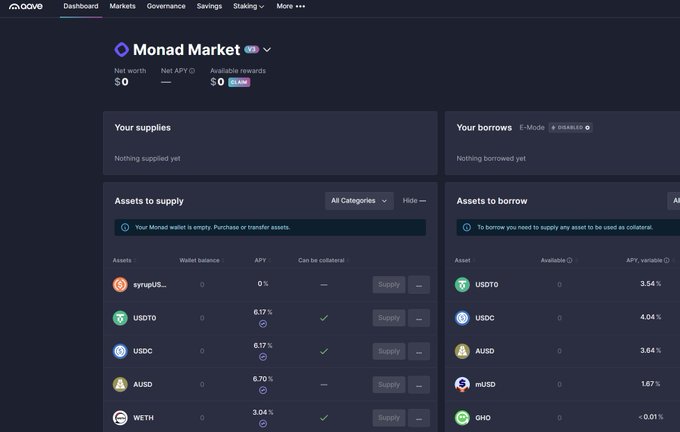Show the Available column info icon
The width and height of the screenshot is (680, 432).
click(x=569, y=260)
